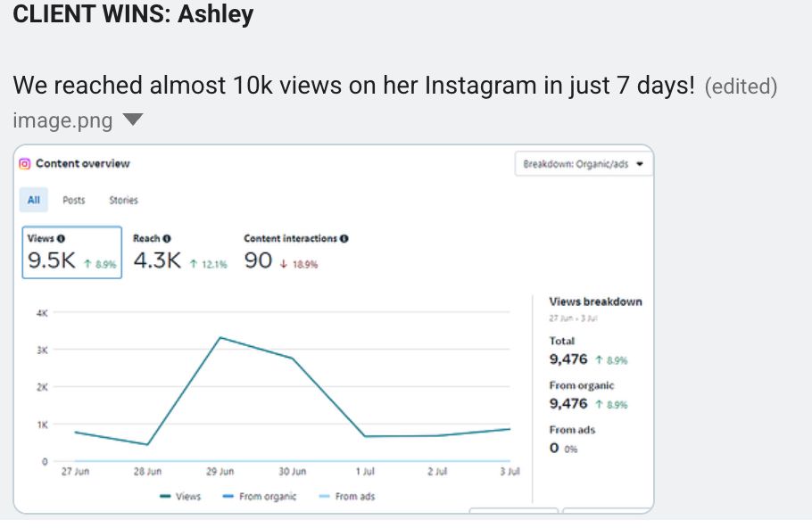Click the Total 9,476 value in Views breakdown
The image size is (812, 528).
[568, 359]
